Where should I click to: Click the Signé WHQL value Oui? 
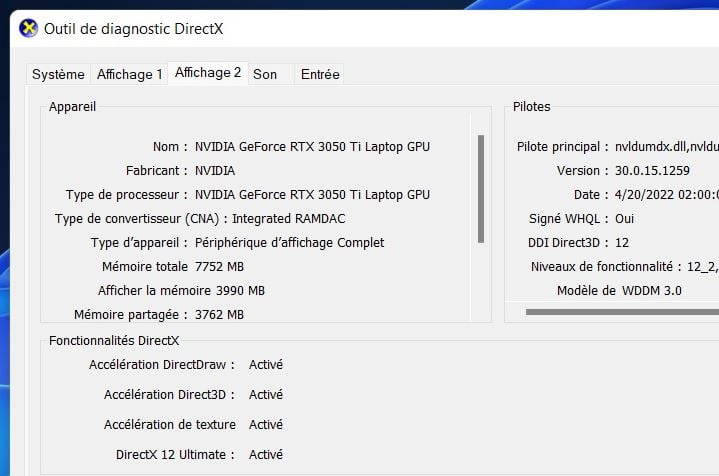[x=625, y=219]
